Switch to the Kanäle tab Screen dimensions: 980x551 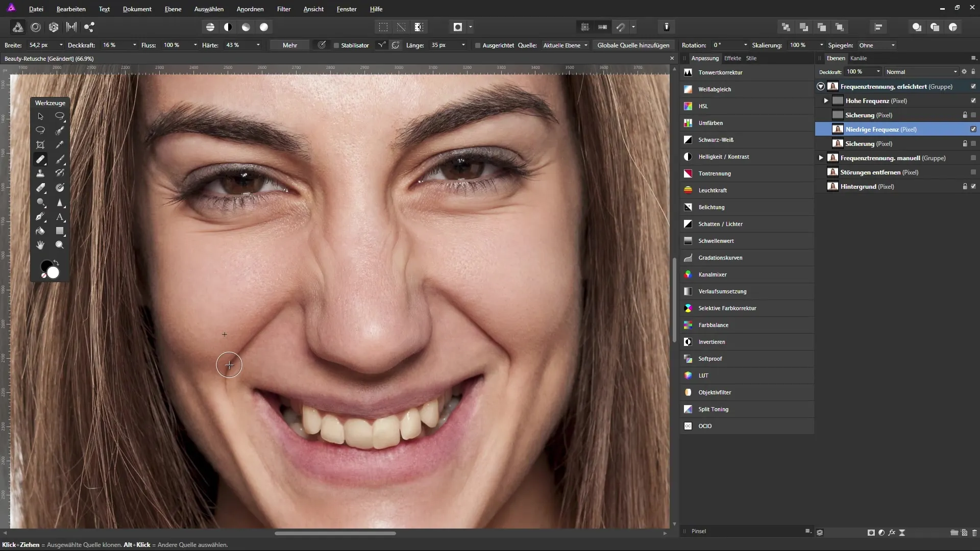click(859, 58)
